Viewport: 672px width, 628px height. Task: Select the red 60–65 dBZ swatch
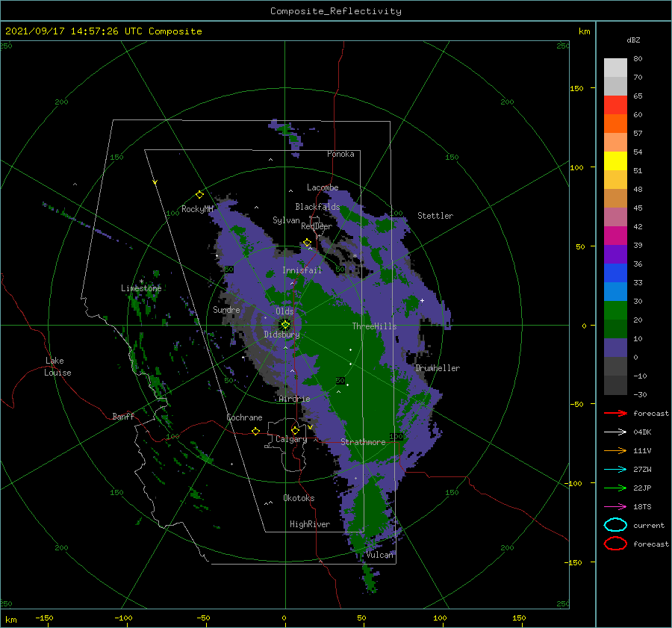click(615, 105)
